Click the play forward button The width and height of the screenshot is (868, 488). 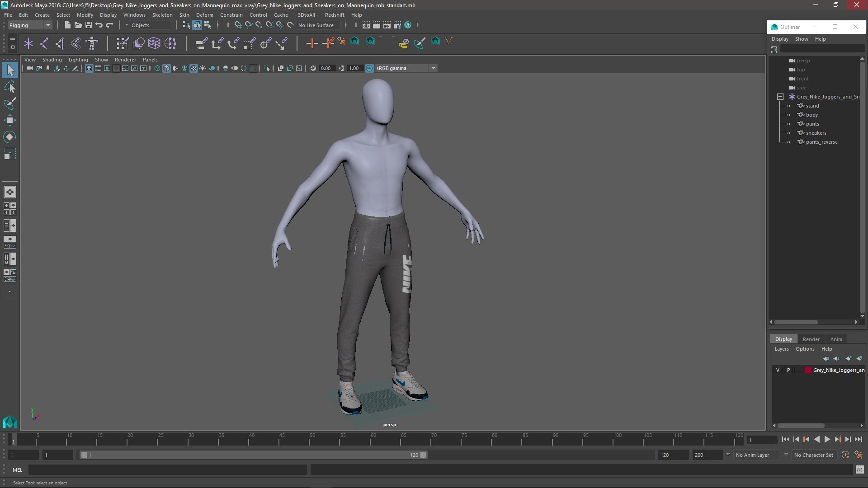point(827,439)
